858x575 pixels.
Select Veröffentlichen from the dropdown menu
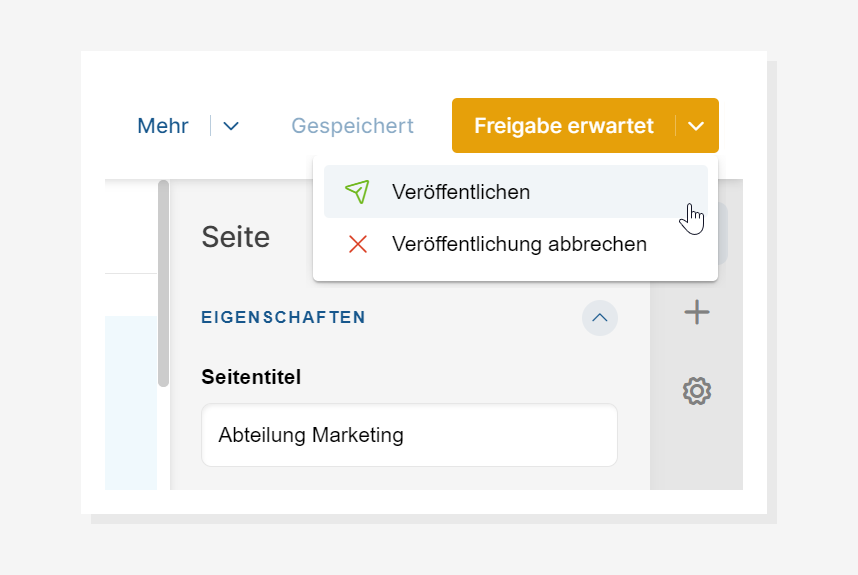pyautogui.click(x=515, y=192)
